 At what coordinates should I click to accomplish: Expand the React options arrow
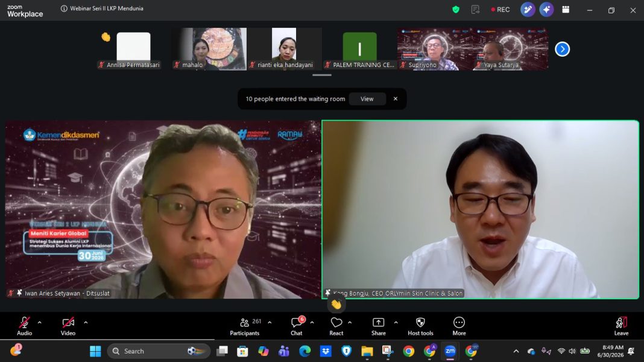pyautogui.click(x=350, y=323)
